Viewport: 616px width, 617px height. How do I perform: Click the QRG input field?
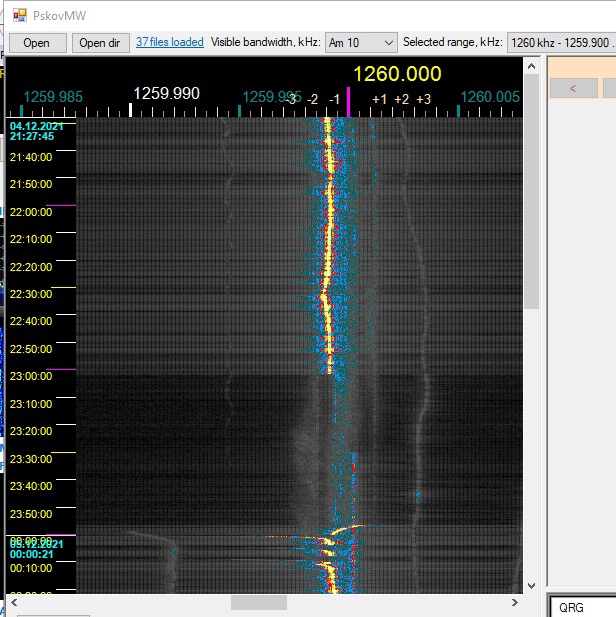pyautogui.click(x=583, y=607)
